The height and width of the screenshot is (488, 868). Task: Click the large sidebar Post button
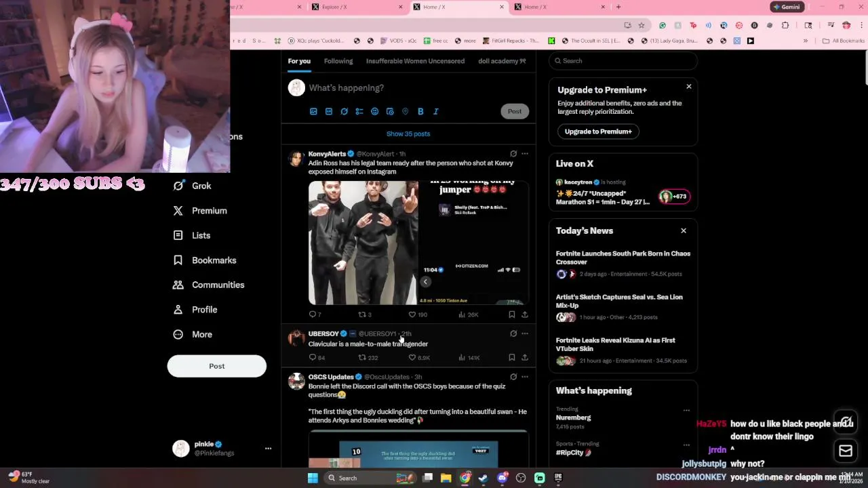[x=217, y=366]
